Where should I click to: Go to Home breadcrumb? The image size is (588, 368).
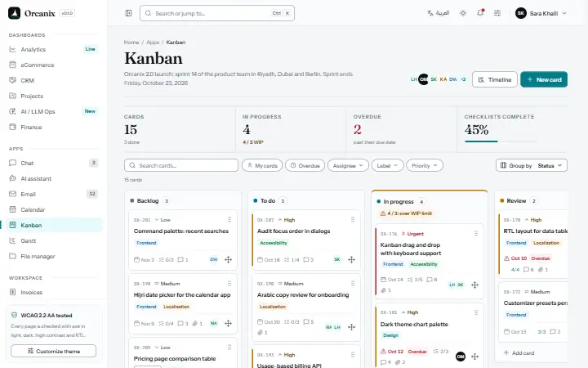(131, 42)
